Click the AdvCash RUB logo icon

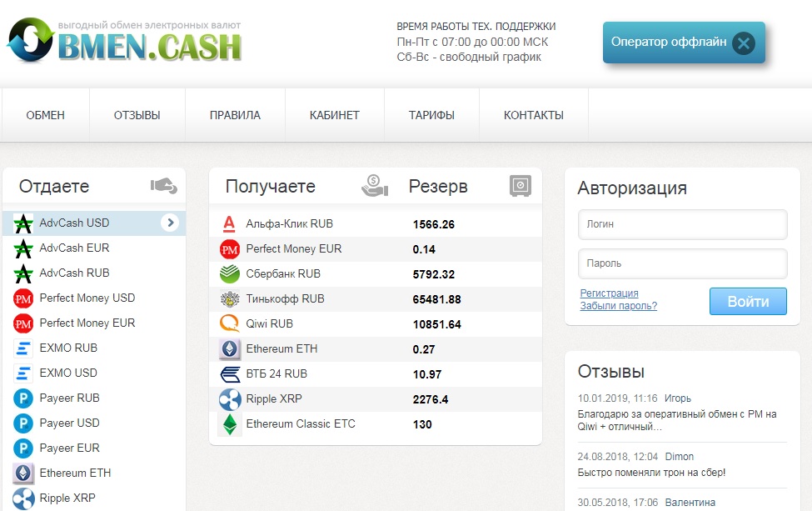(x=23, y=273)
